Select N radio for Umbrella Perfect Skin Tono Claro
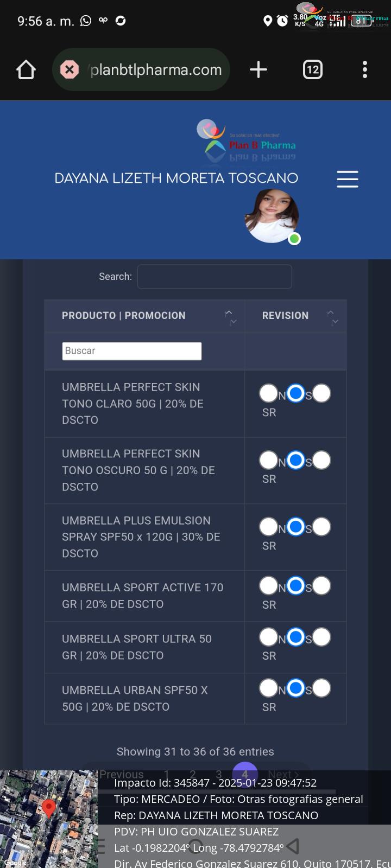The image size is (391, 868). 268,393
